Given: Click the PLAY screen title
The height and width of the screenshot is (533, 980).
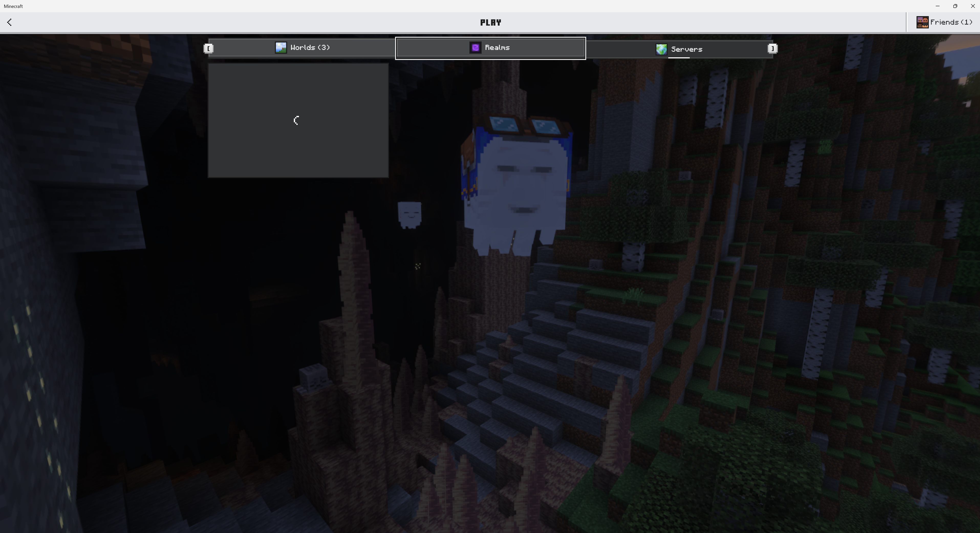Looking at the screenshot, I should (x=490, y=23).
